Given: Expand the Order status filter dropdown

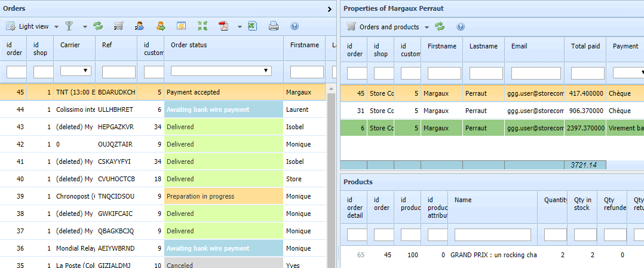Looking at the screenshot, I should coord(266,71).
